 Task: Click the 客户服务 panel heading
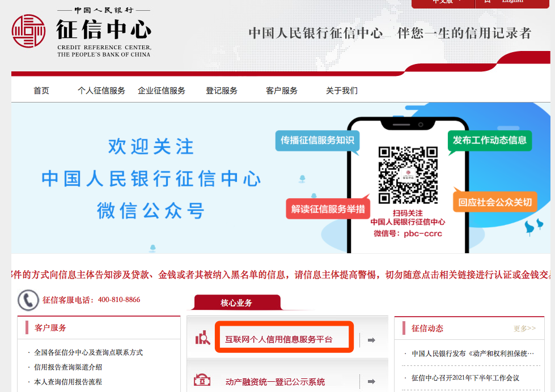[x=50, y=327]
